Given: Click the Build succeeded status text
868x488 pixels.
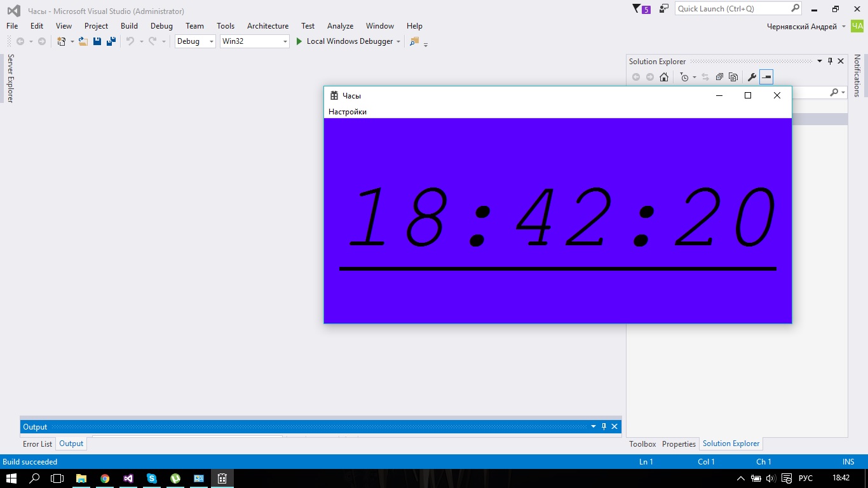Looking at the screenshot, I should click(30, 462).
